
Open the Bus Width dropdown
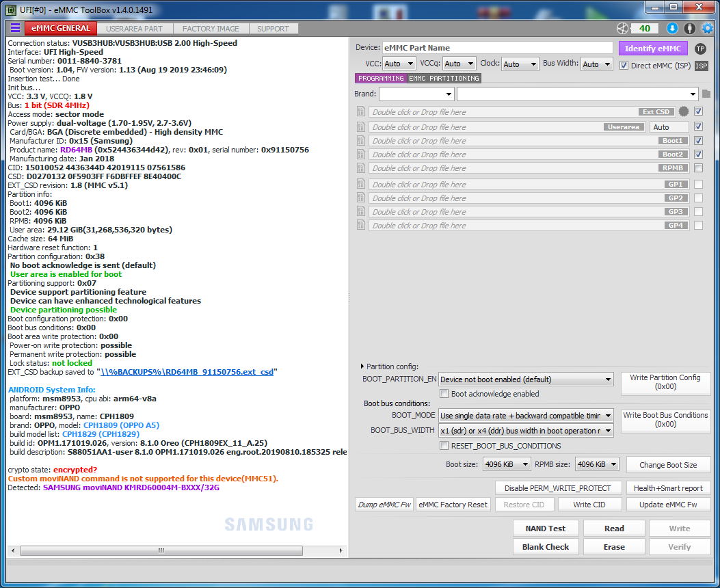[597, 64]
